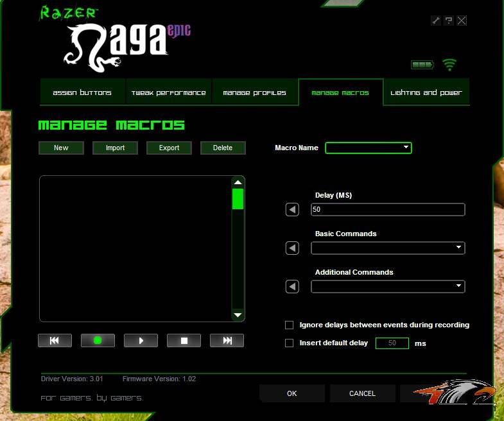Click the Import macro button

pyautogui.click(x=115, y=148)
